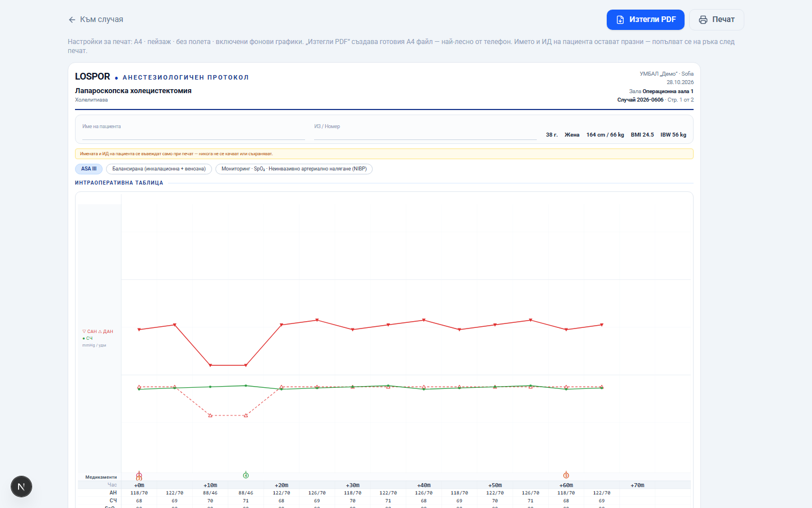Viewport: 812px width, 508px height.
Task: Click the Лапароскопска холецистектомия title
Action: 133,91
